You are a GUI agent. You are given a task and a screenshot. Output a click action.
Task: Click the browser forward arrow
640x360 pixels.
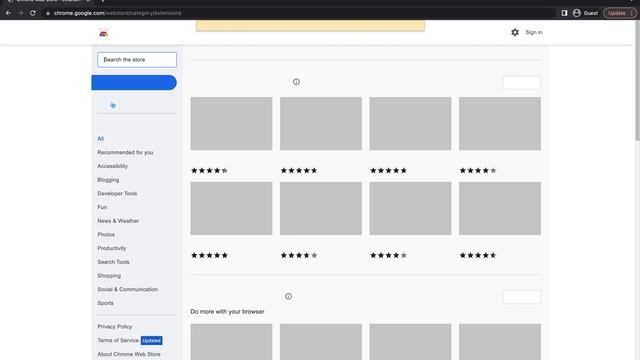[20, 13]
